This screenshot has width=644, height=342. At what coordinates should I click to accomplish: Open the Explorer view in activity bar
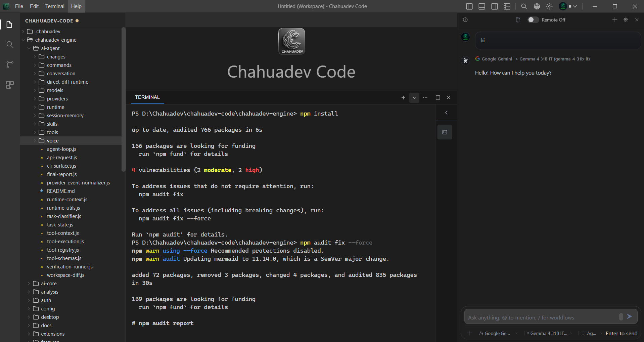tap(10, 25)
